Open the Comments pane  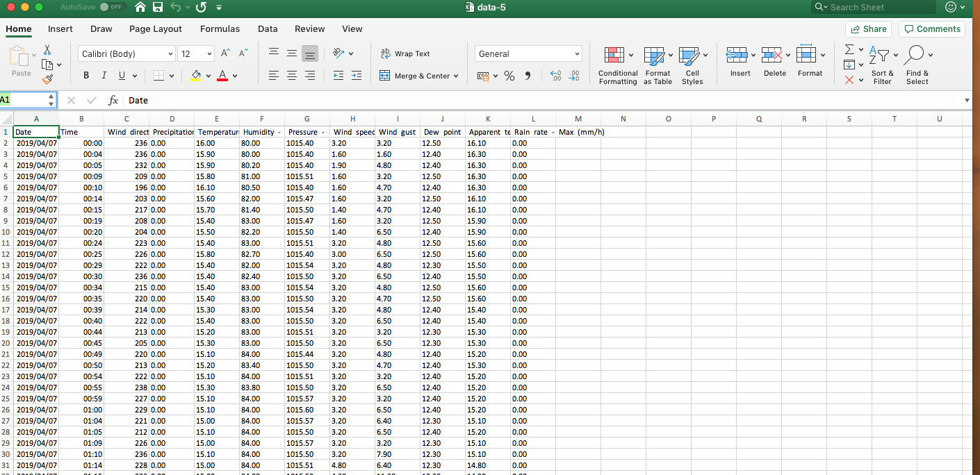(932, 28)
